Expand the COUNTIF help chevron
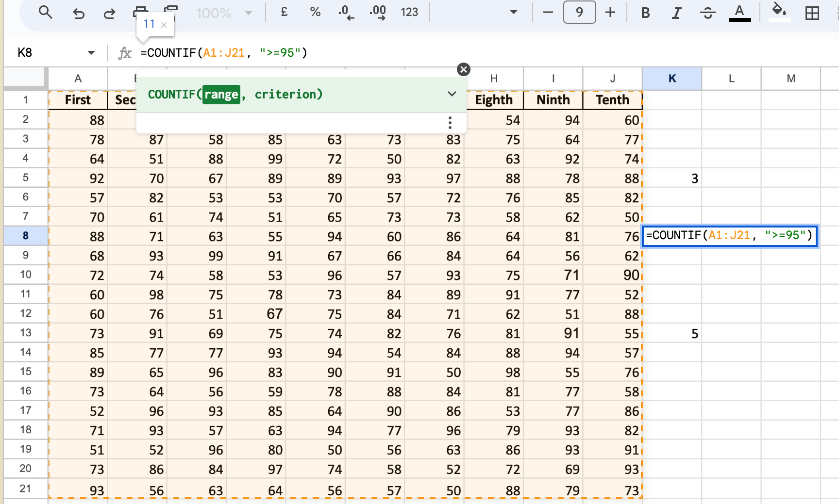The width and height of the screenshot is (839, 504). [452, 94]
